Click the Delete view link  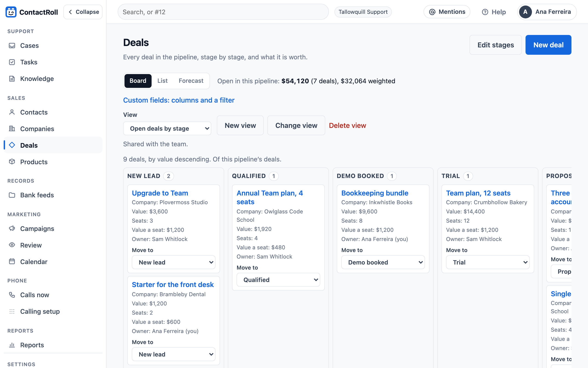(348, 125)
